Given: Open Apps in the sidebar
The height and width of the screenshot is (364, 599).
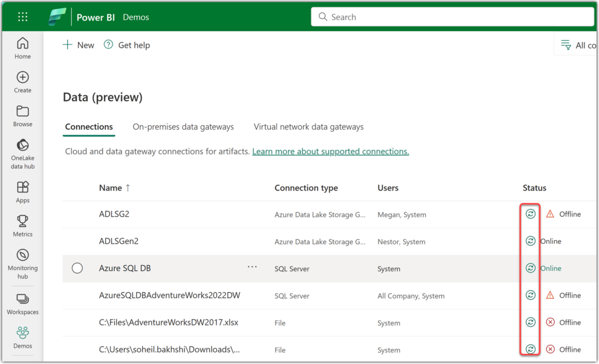Looking at the screenshot, I should coord(23,192).
